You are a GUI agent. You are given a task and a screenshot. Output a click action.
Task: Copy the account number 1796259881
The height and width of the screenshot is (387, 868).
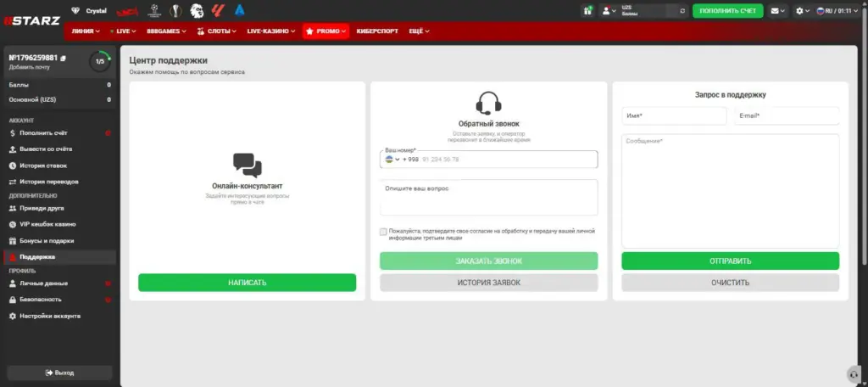[63, 59]
